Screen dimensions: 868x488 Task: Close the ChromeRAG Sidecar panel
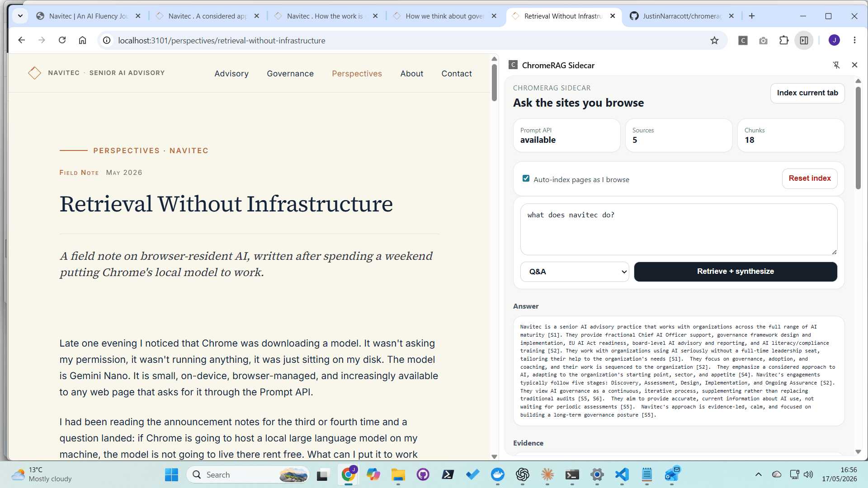tap(854, 65)
